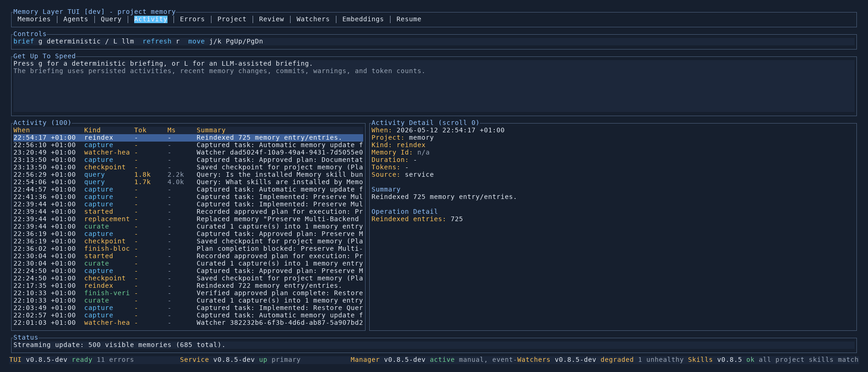Select the 22:17:35 reindex 722 entries row

188,286
